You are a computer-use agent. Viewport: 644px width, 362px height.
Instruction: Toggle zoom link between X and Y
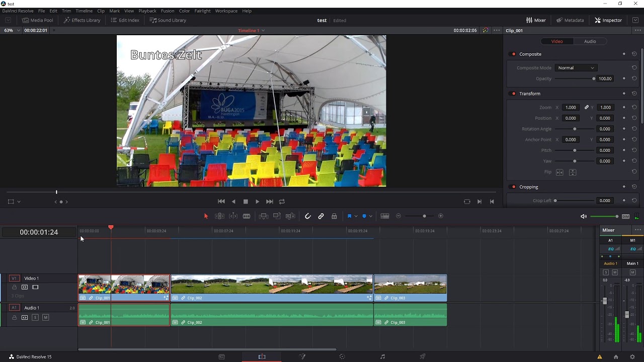click(586, 107)
